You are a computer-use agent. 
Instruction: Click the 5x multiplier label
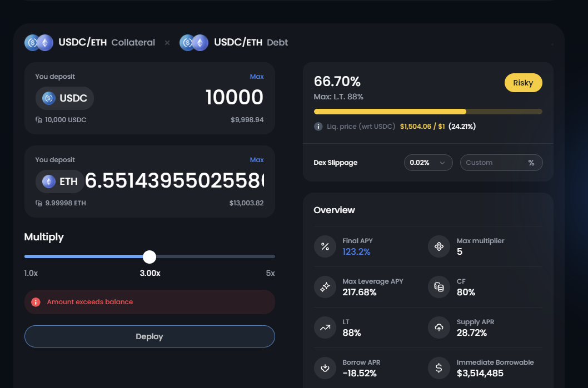[270, 273]
